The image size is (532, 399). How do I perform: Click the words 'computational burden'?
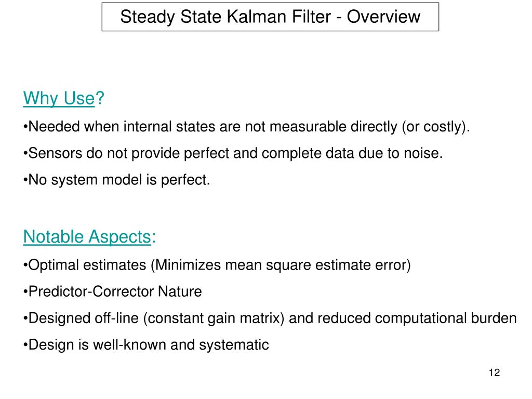tap(446, 318)
